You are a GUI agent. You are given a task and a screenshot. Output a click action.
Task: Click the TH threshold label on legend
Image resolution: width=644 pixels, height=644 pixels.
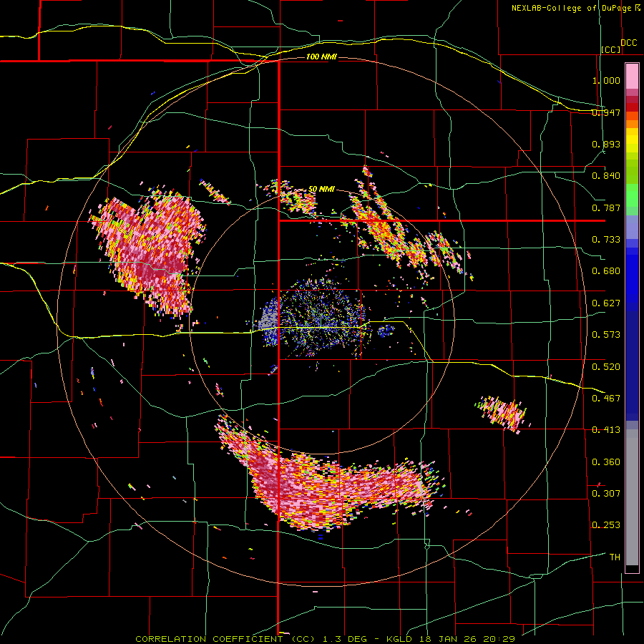pyautogui.click(x=615, y=557)
